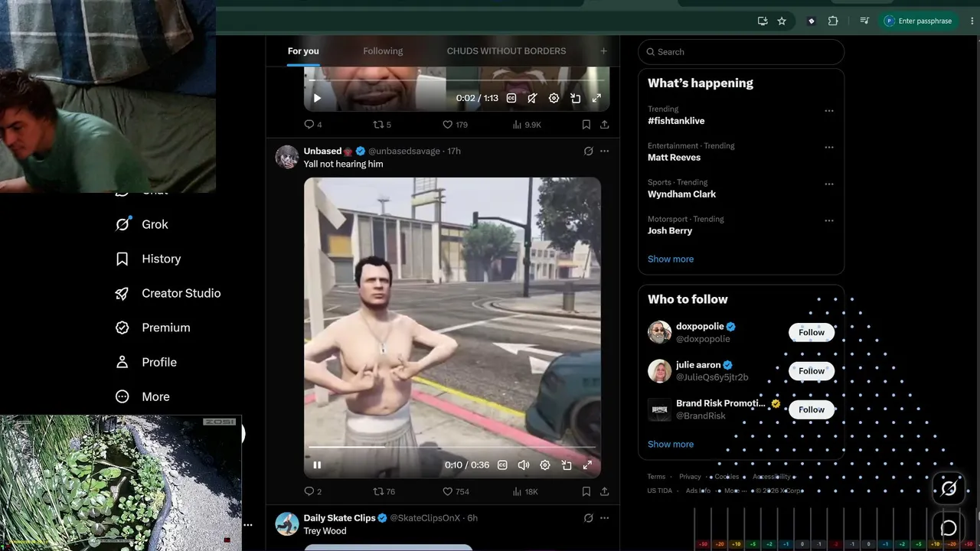
Task: Repost the Unbased post with 76 reposts
Action: point(384,491)
